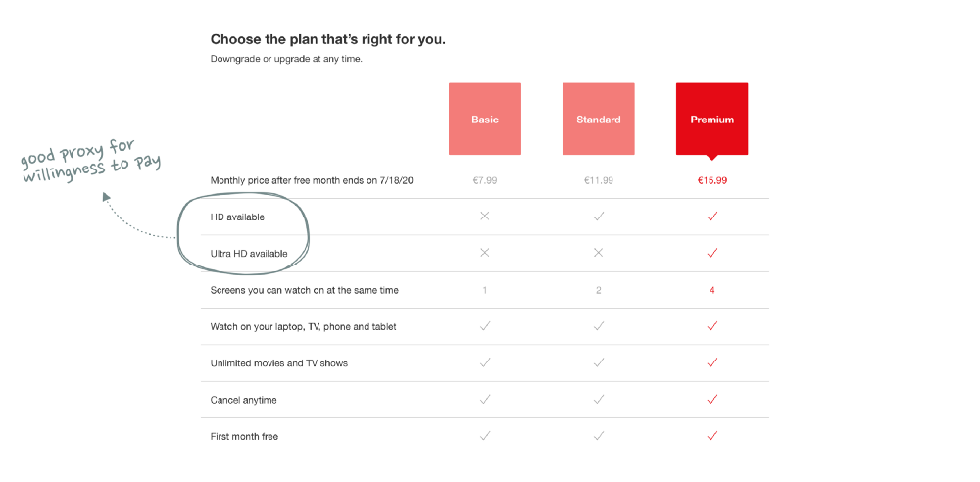Click the €7.99 Basic price
980x482 pixels.
click(x=485, y=180)
